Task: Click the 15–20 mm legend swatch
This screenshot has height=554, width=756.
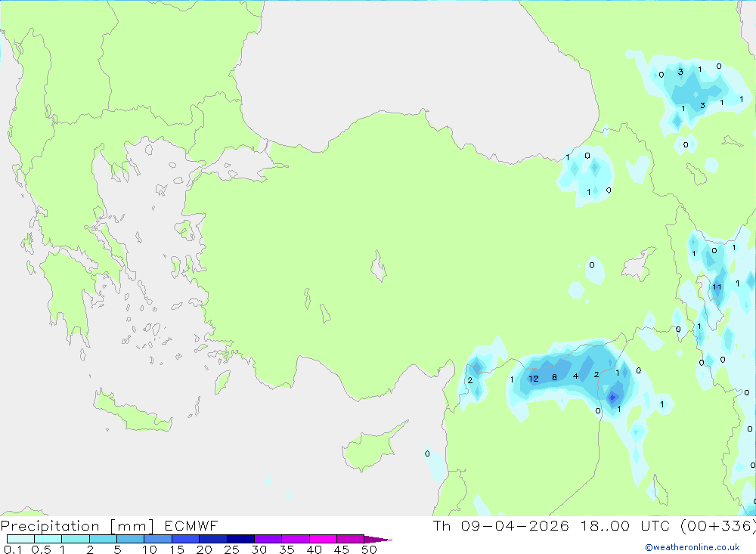Action: [x=186, y=539]
